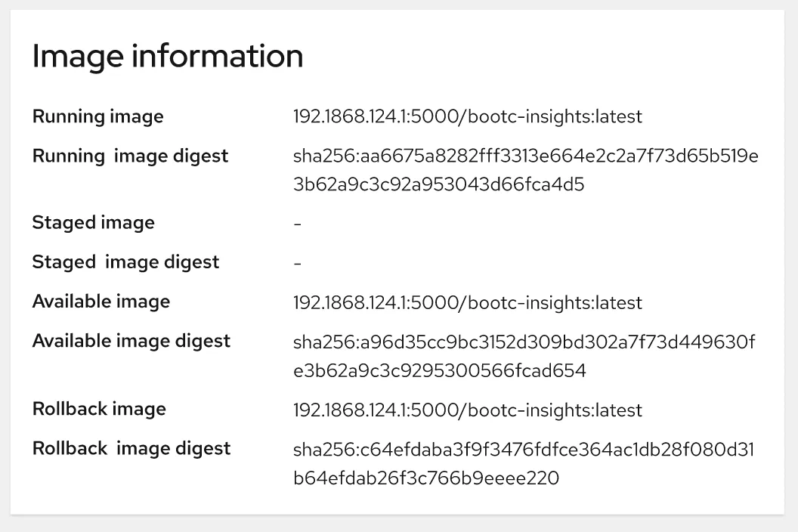
Task: Click the Image information heading
Action: [x=167, y=57]
